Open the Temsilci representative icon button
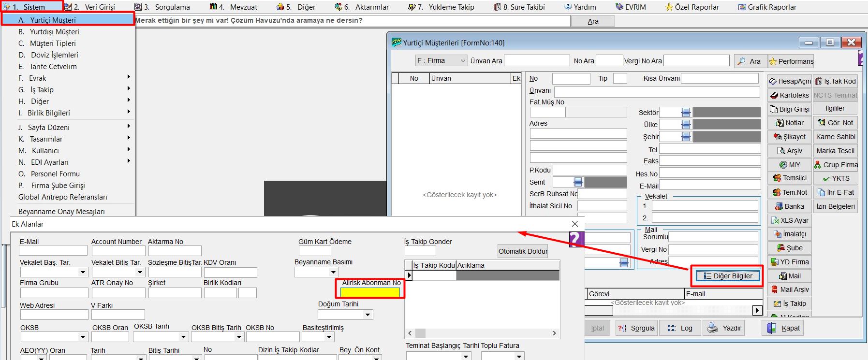The width and height of the screenshot is (868, 360). click(x=789, y=178)
